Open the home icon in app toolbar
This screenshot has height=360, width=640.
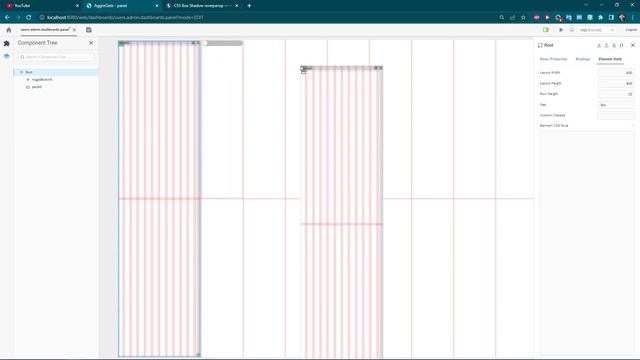click(x=9, y=30)
